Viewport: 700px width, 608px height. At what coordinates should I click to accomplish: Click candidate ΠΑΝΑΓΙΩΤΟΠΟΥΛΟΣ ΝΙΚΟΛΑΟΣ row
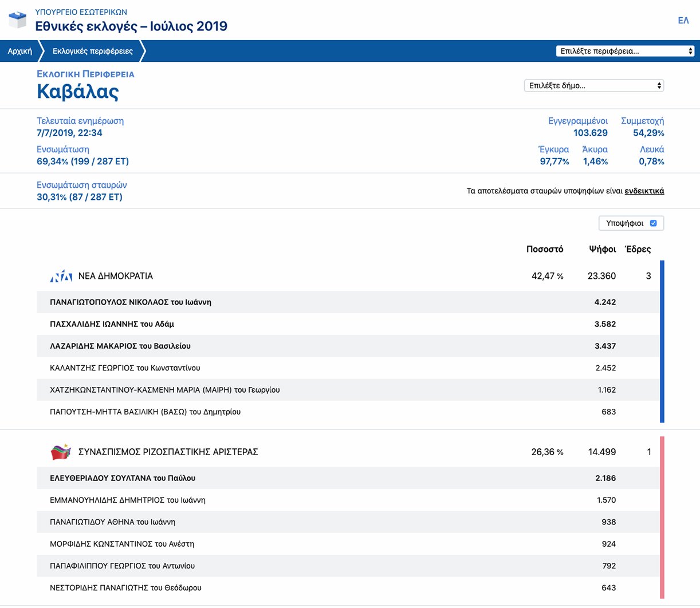pos(348,302)
